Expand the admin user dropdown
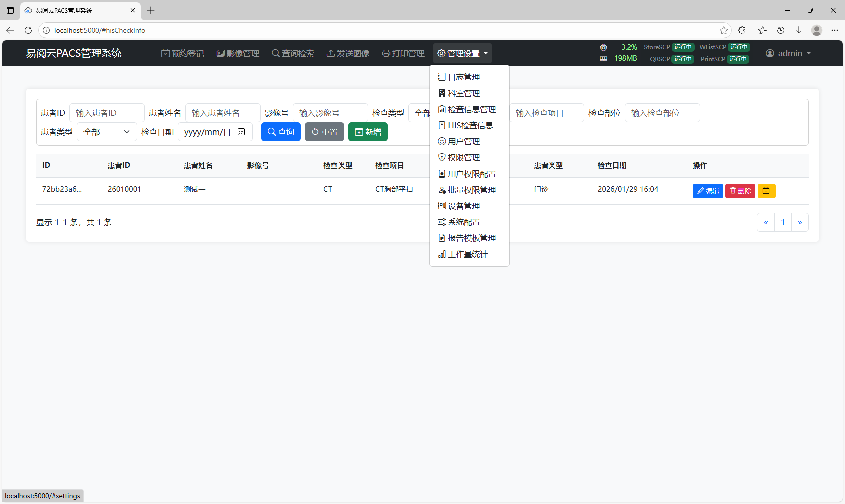 pyautogui.click(x=788, y=53)
